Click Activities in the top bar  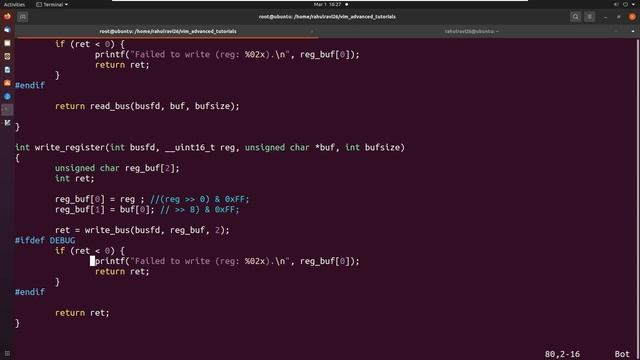(x=14, y=4)
